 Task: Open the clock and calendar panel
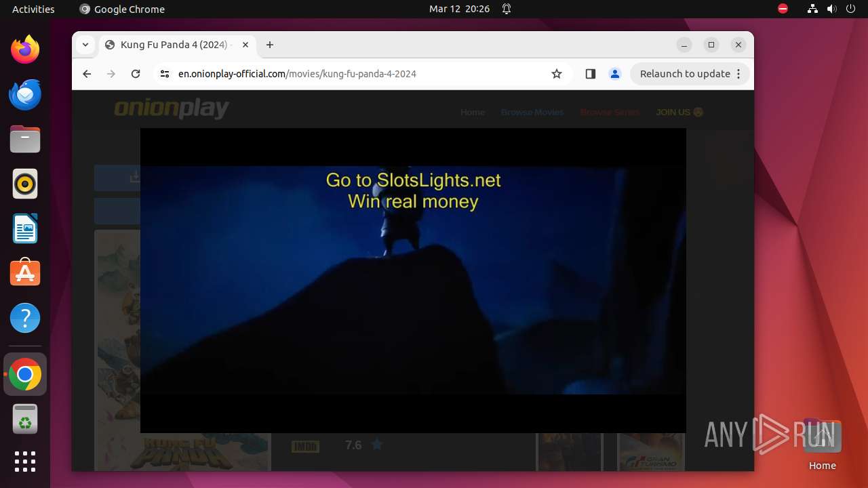tap(459, 9)
